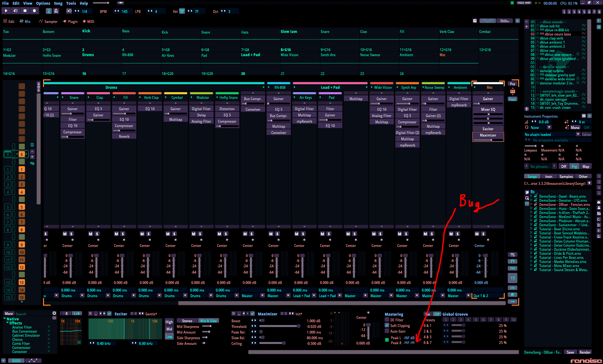Viewport: 603px width, 364px height.
Task: Open the instrument plugin dropdown
Action: 578,134
